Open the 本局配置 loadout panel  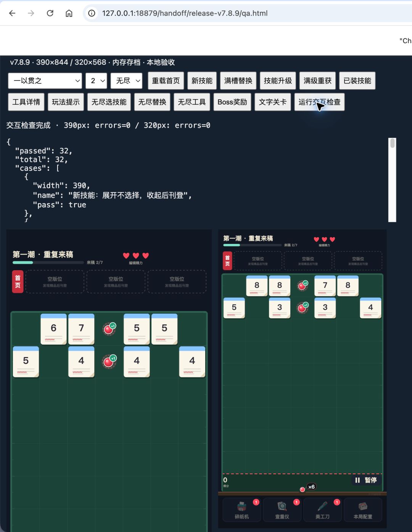tap(363, 510)
